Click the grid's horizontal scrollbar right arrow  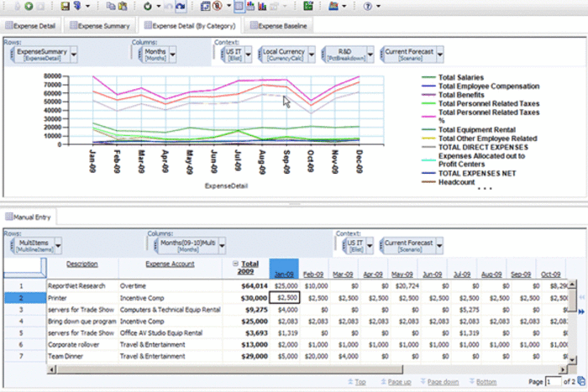tap(563, 369)
